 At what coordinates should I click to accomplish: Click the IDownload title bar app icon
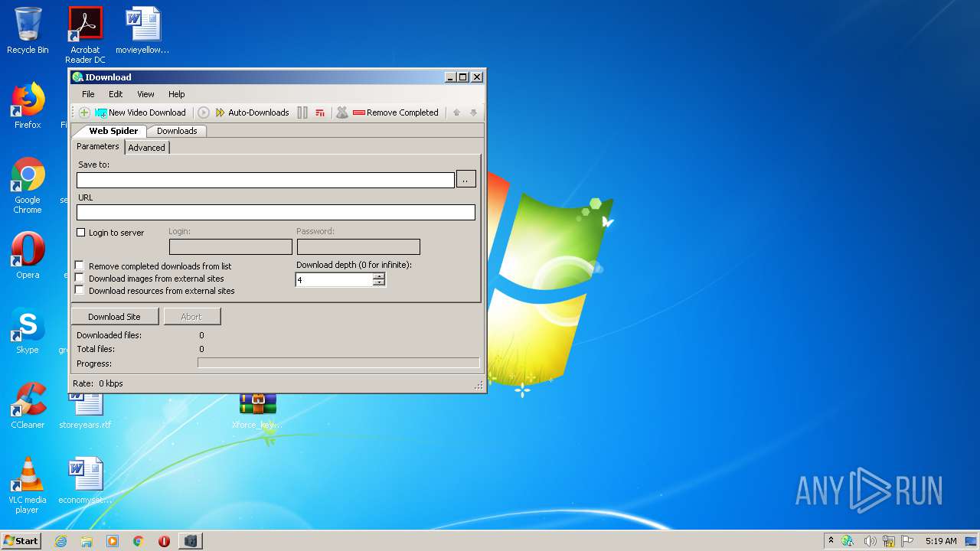[77, 77]
